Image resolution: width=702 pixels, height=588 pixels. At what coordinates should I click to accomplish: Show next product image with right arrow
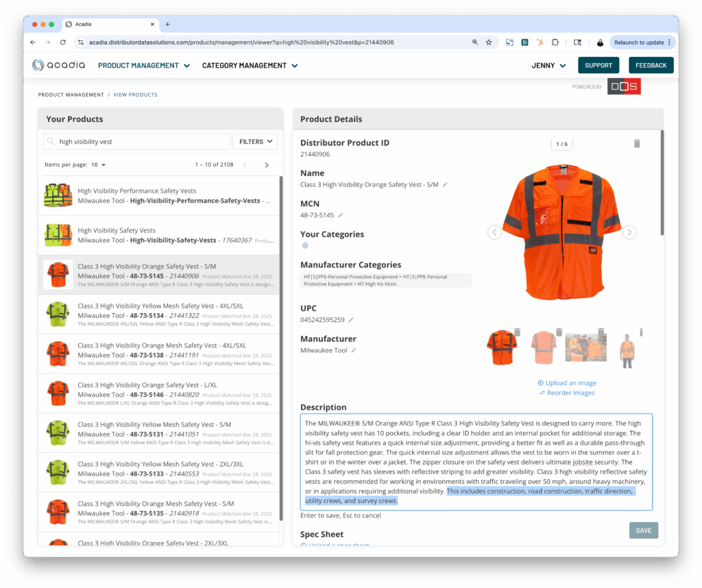pos(629,232)
